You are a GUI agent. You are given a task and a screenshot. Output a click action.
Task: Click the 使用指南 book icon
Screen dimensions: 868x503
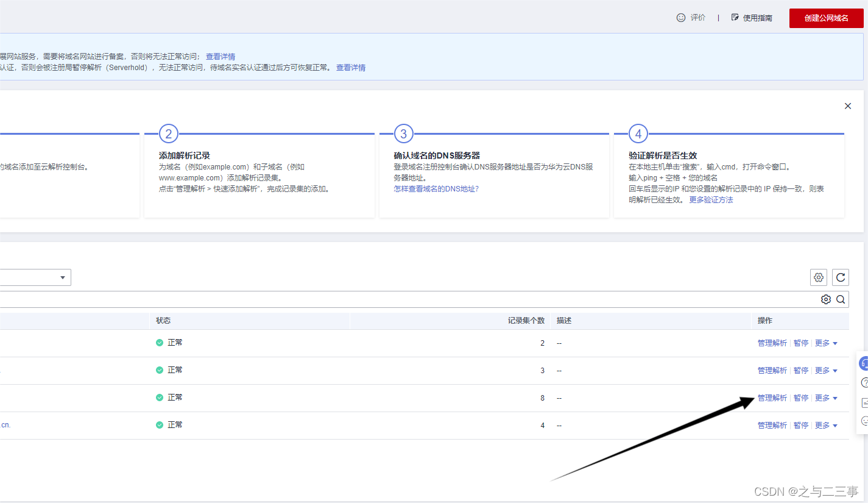point(735,18)
